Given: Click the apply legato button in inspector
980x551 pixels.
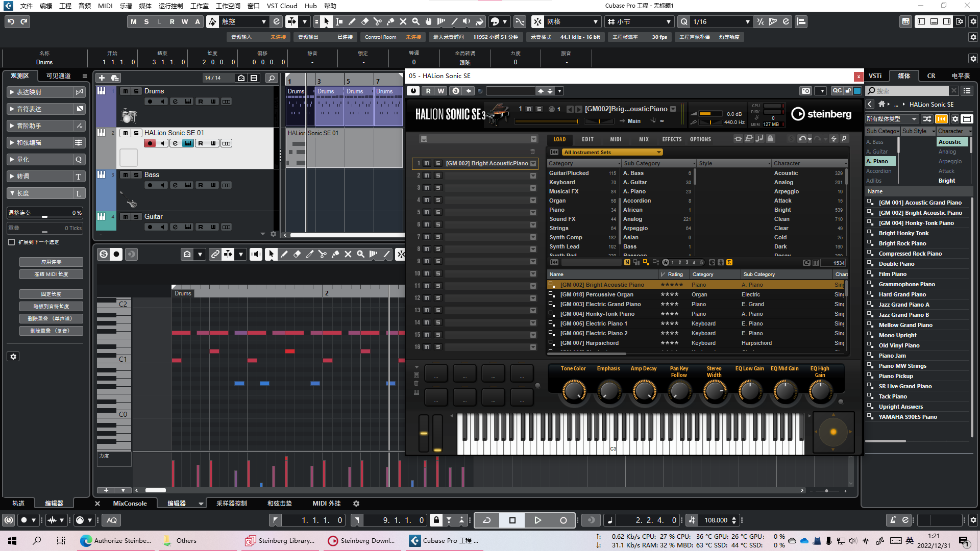Looking at the screenshot, I should click(x=51, y=262).
